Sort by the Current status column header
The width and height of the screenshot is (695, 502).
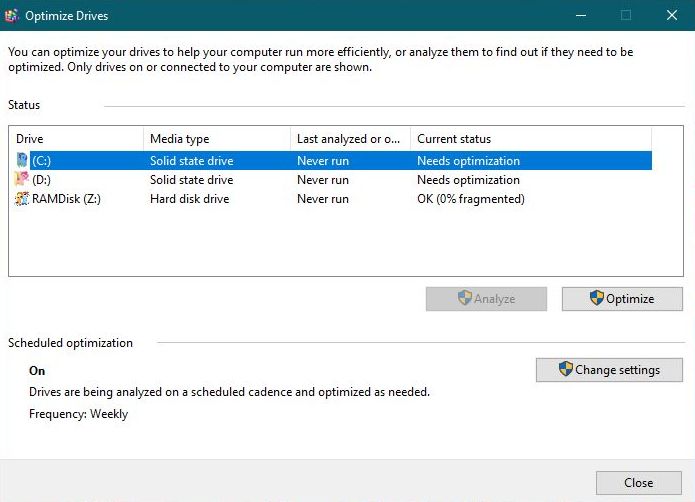pos(530,139)
